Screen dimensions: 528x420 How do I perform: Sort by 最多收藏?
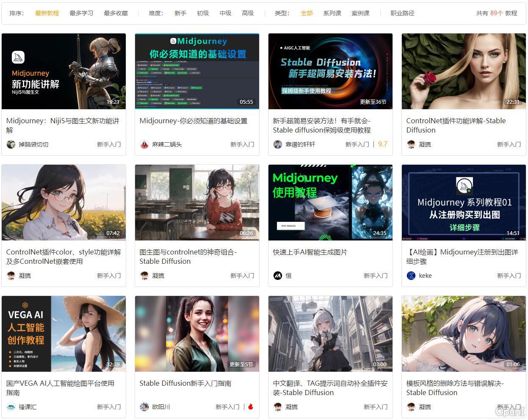[x=116, y=13]
